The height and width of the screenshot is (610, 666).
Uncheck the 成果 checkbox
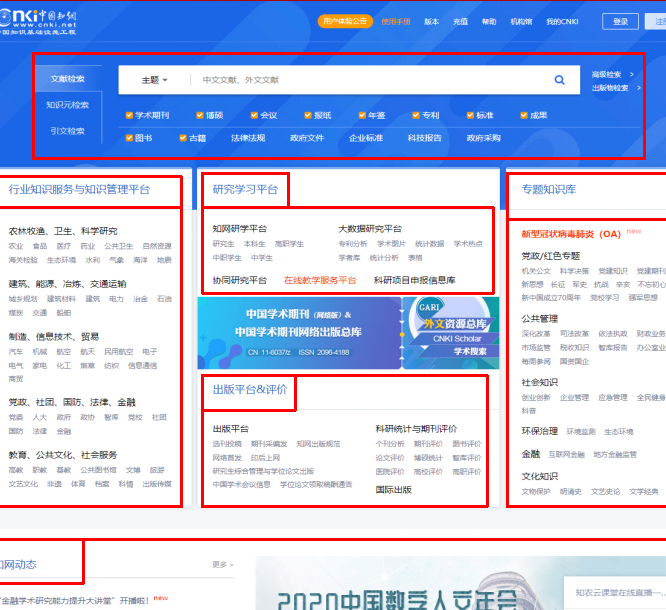(x=524, y=115)
